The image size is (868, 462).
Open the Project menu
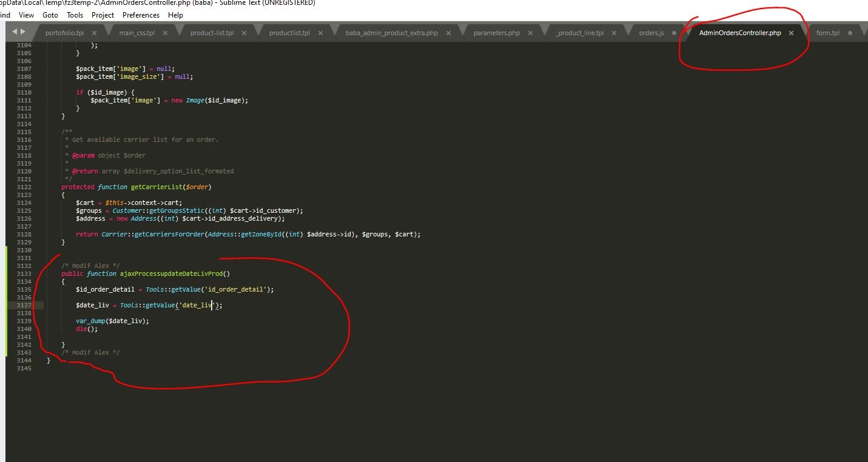point(103,15)
